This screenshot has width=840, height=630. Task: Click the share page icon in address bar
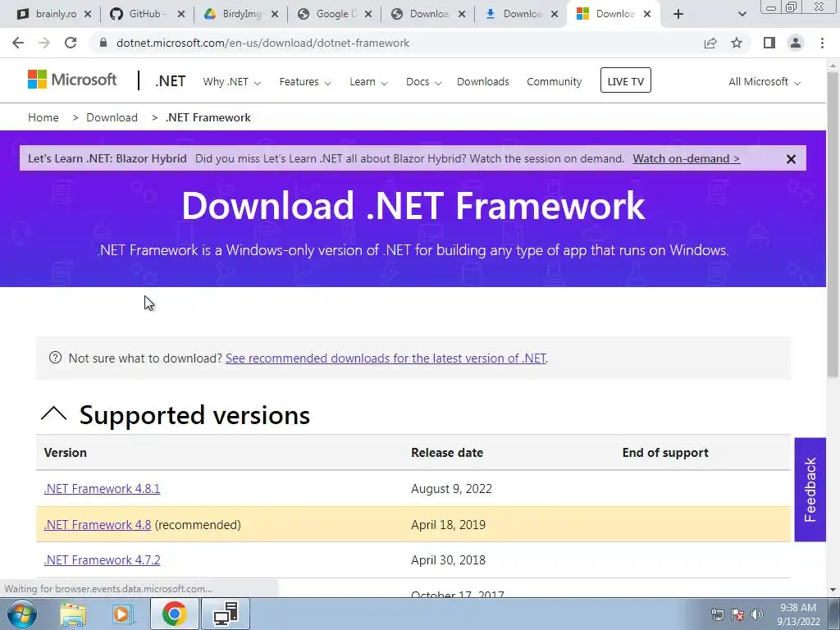pos(710,43)
